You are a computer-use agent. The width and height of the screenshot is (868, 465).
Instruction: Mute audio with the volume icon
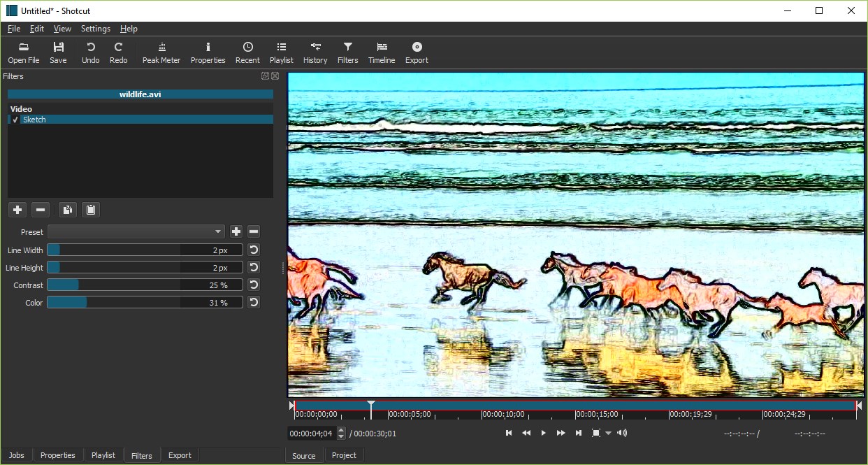(621, 432)
